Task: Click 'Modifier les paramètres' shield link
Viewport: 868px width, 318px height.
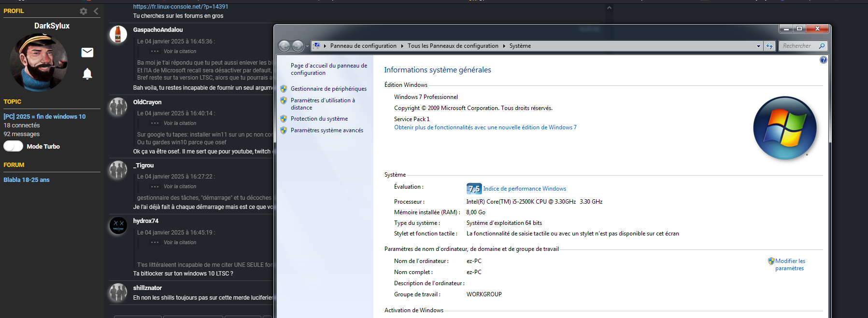Action: click(790, 264)
